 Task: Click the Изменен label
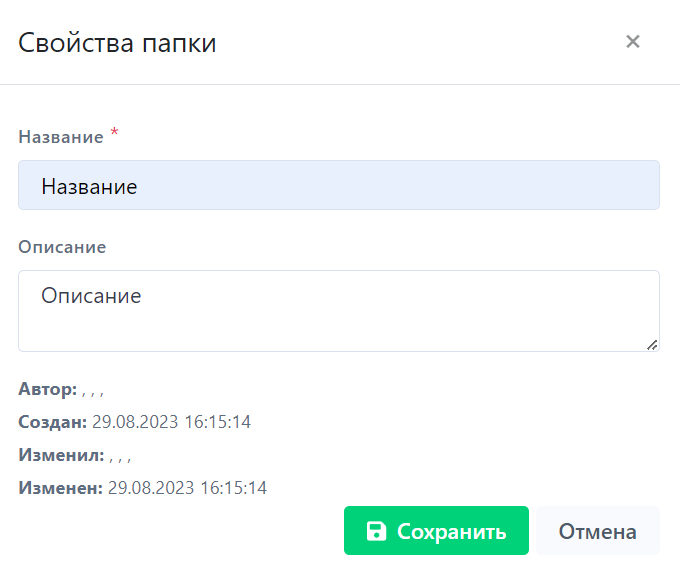(60, 488)
